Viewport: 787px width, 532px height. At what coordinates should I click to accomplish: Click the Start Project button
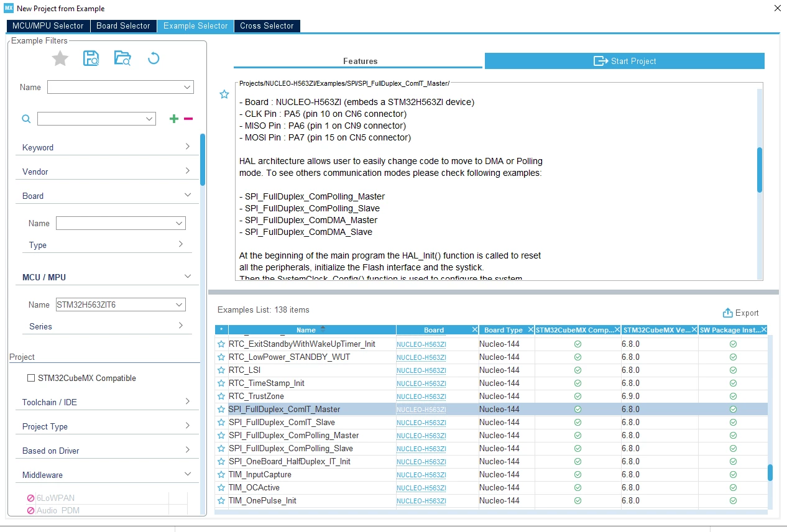click(x=624, y=61)
